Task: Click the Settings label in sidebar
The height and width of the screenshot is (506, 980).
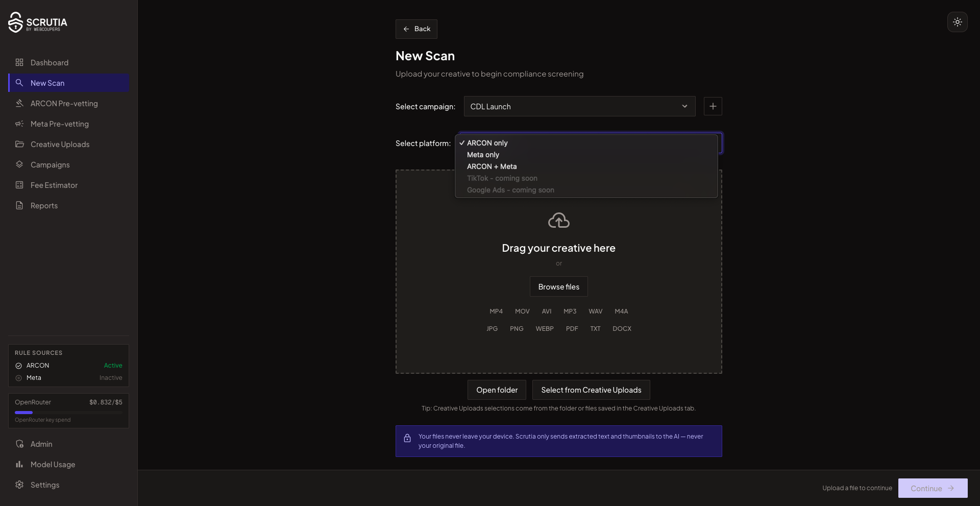Action: click(x=45, y=485)
